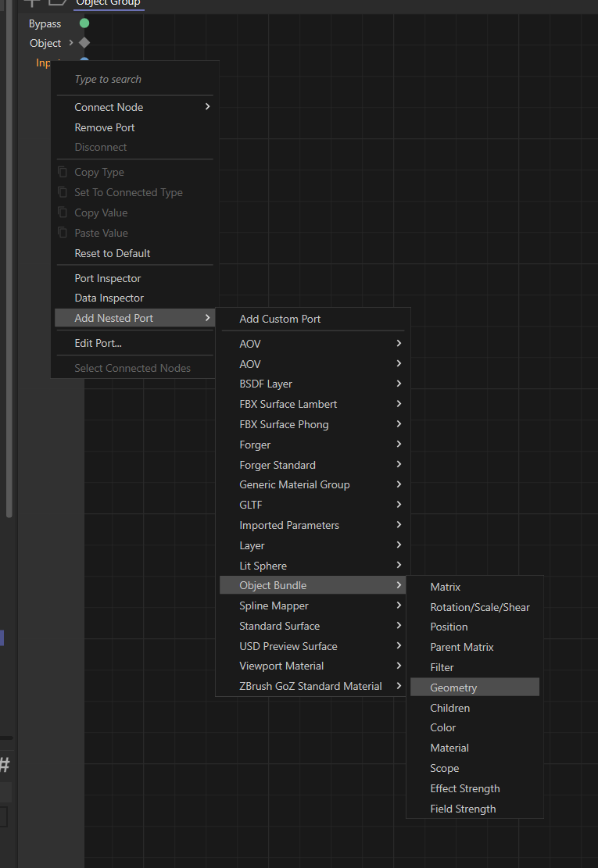This screenshot has width=598, height=868.
Task: Click the green Bypass port dot
Action: pos(84,23)
